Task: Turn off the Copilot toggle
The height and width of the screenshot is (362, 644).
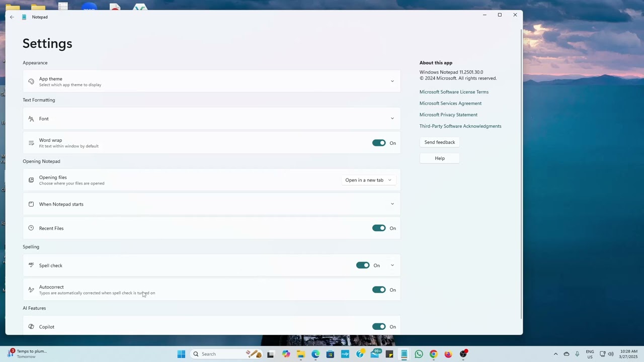Action: pyautogui.click(x=379, y=327)
